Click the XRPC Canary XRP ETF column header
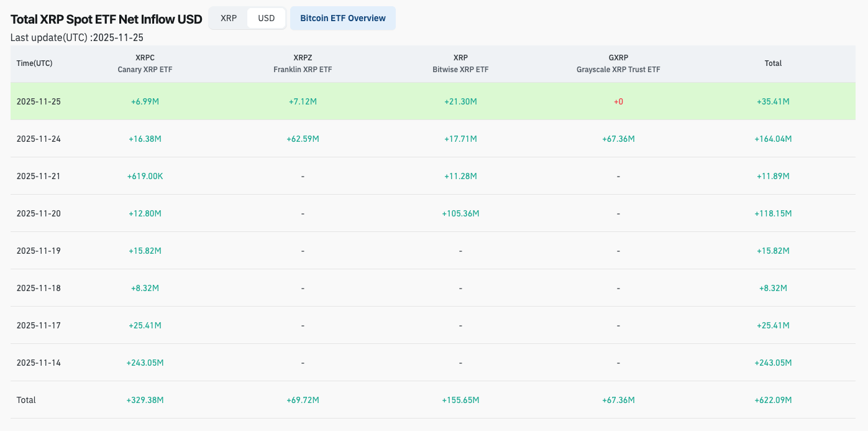Screen dimensions: 868x431 pos(145,63)
